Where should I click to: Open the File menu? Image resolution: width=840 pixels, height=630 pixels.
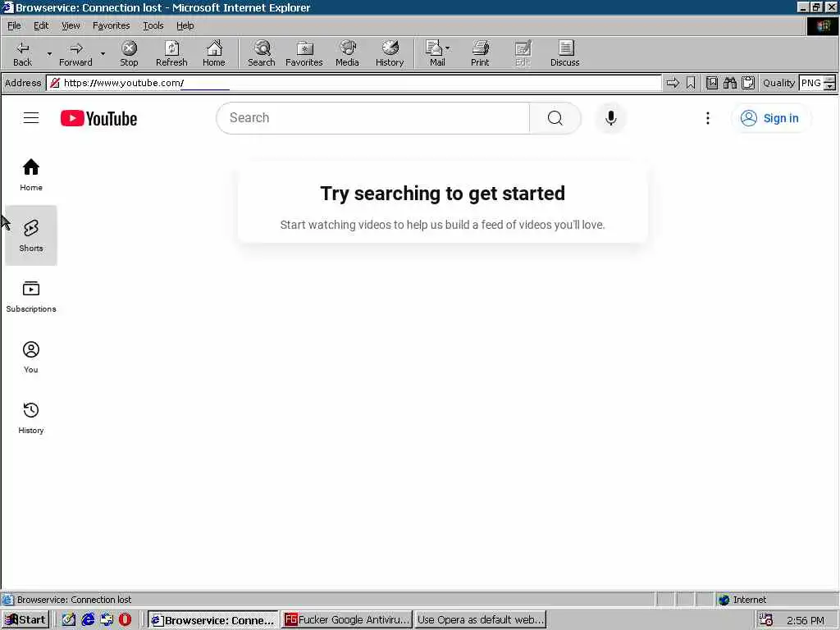tap(14, 25)
